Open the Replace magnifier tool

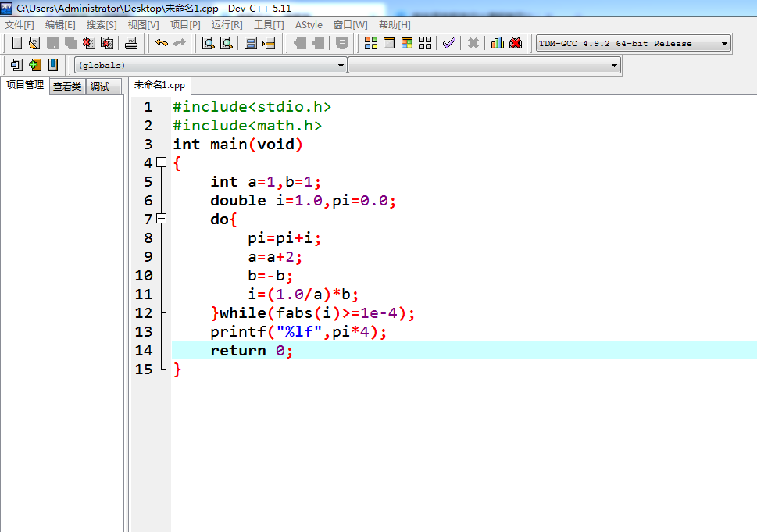coord(227,43)
